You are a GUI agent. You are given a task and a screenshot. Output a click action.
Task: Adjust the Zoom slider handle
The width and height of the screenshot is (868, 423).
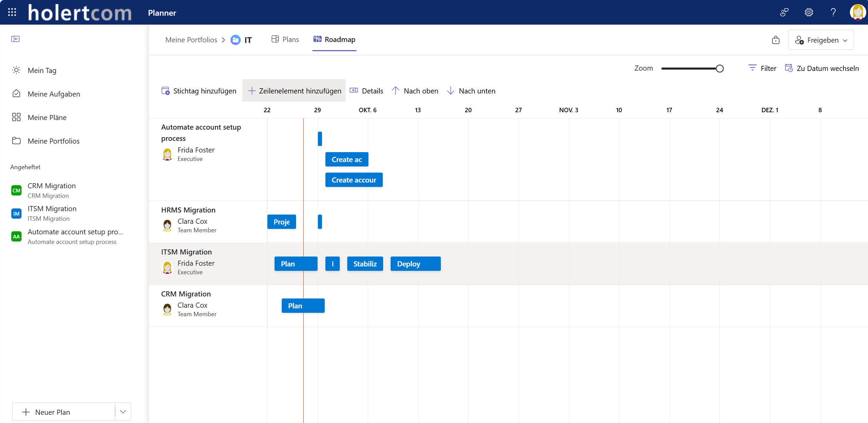pos(720,68)
